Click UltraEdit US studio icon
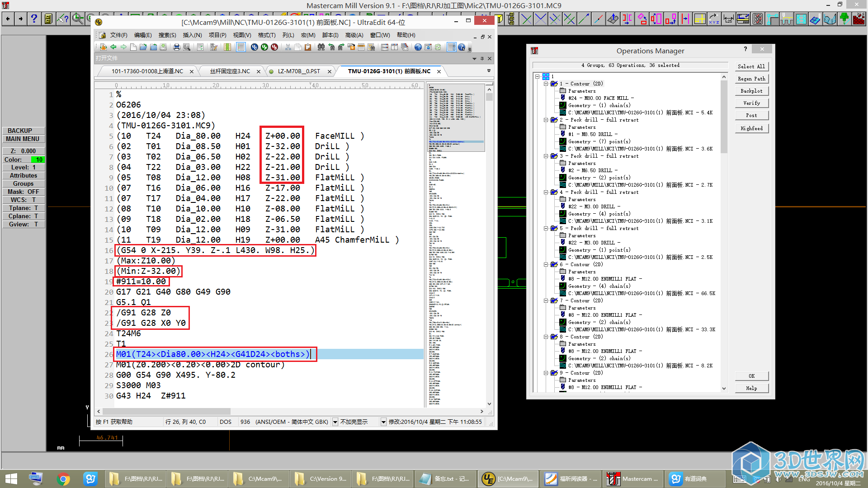 tap(274, 47)
